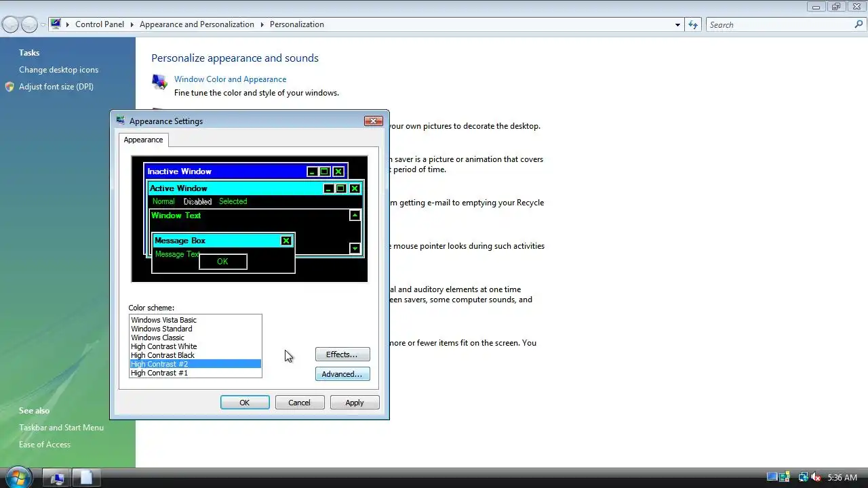Click the Inactive Window preview maximize icon
Image resolution: width=868 pixels, height=488 pixels.
point(325,171)
